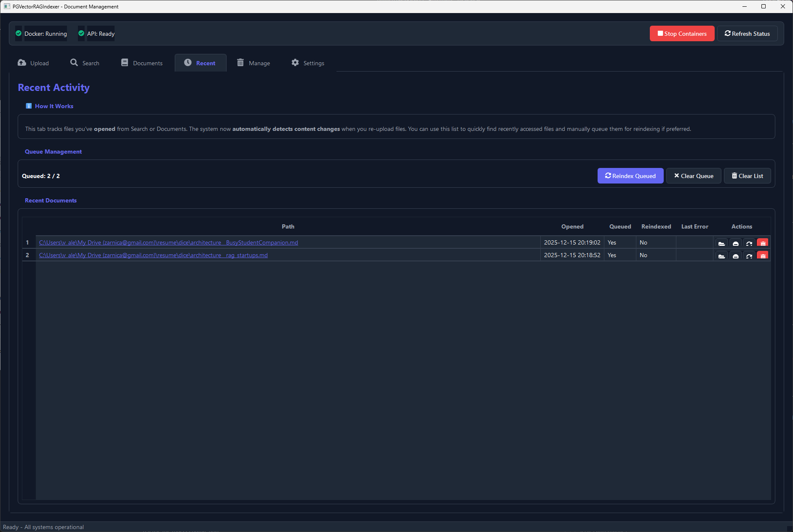Open the _BusyStudentCompanion.md path link
This screenshot has width=793, height=532.
(x=168, y=242)
